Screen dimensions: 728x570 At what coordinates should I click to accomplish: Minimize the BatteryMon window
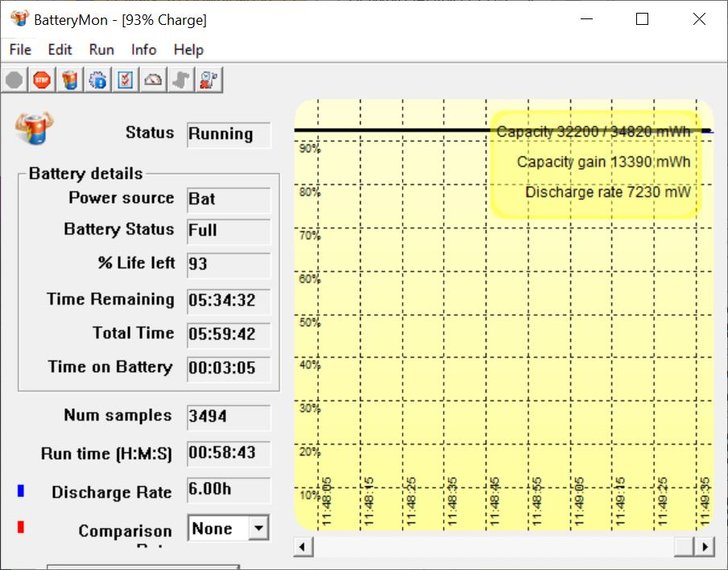tap(587, 19)
